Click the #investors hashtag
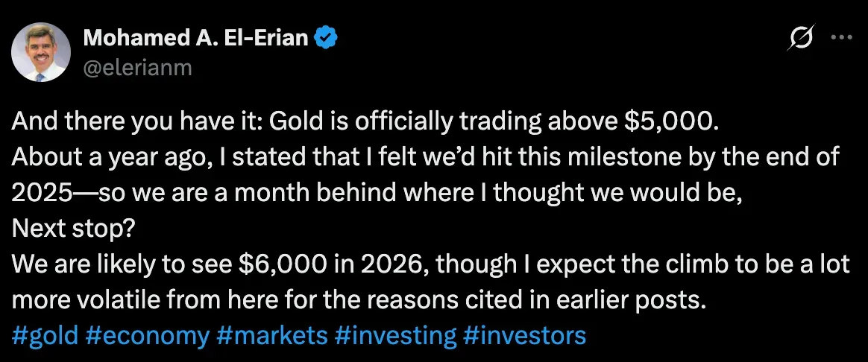 [x=524, y=336]
